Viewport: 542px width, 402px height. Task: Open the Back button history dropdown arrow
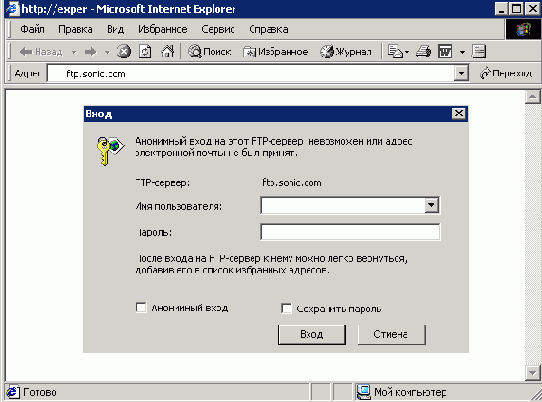(x=74, y=52)
